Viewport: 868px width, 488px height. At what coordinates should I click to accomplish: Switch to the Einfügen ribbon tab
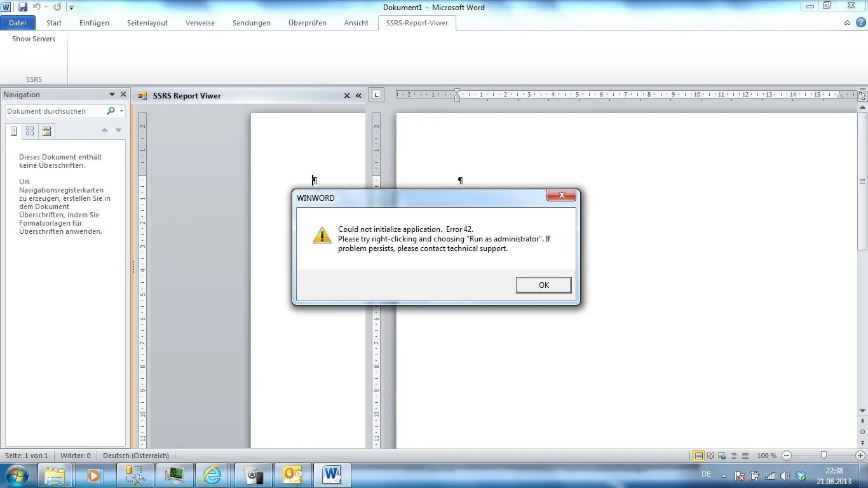94,23
